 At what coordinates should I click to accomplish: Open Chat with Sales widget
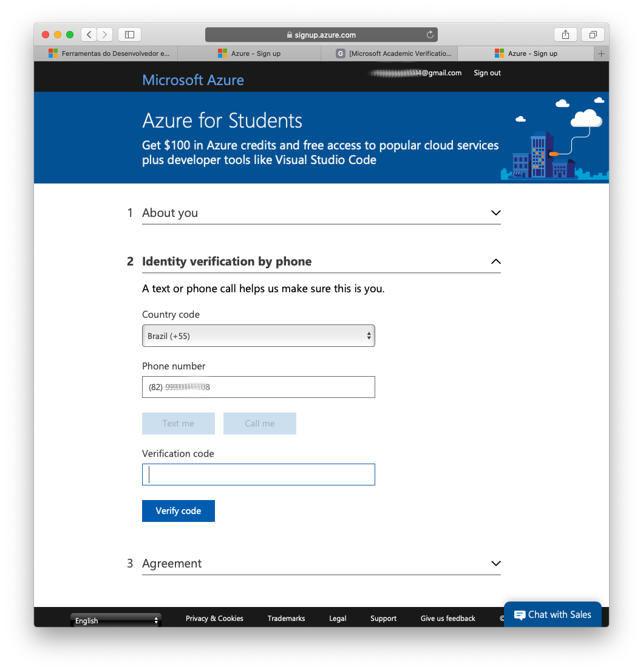pyautogui.click(x=553, y=614)
